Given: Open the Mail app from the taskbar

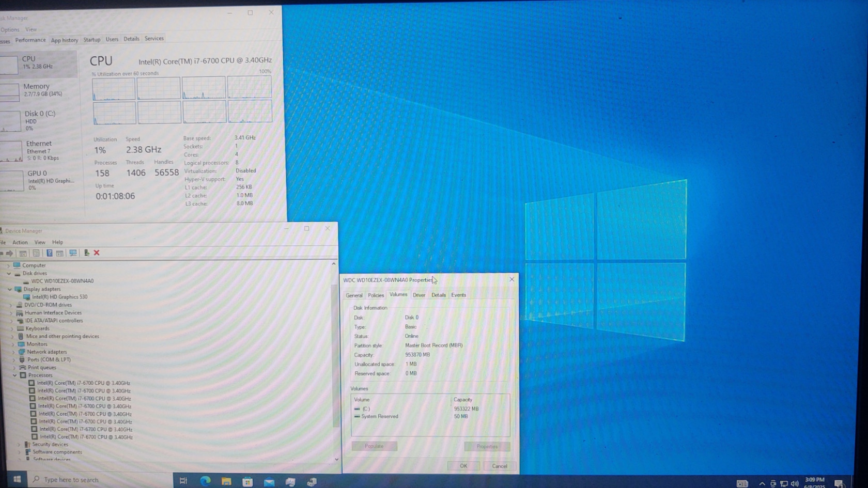Looking at the screenshot, I should point(269,482).
